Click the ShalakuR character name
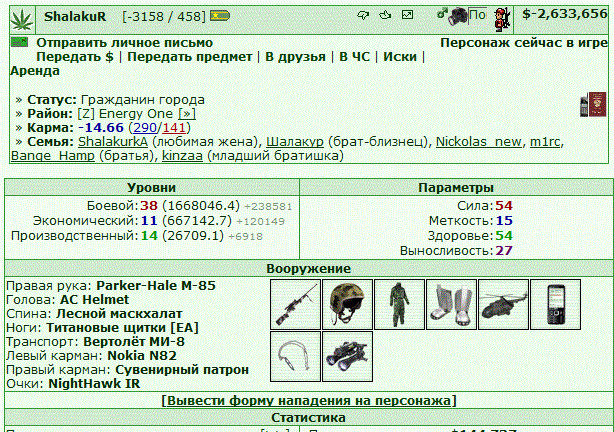 75,16
